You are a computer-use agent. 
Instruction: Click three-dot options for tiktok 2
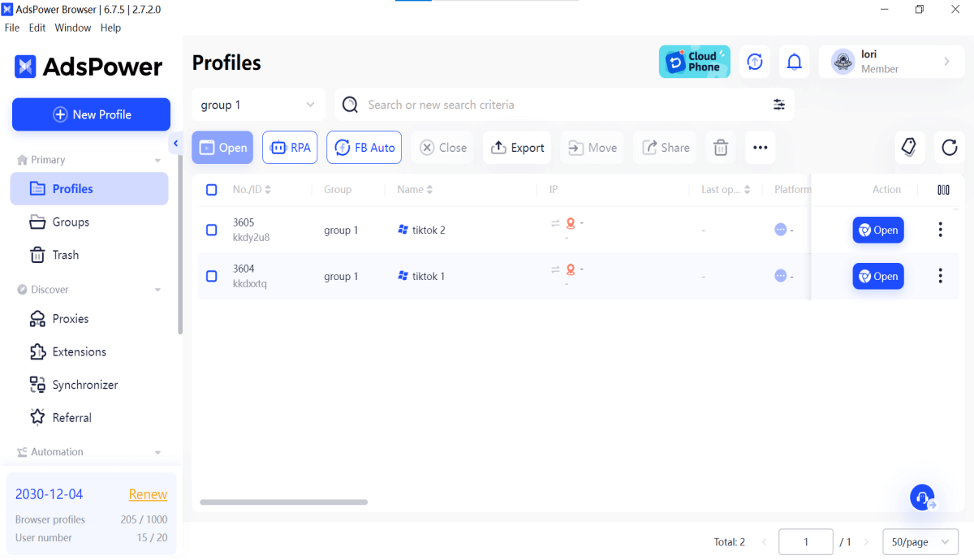[x=940, y=230]
